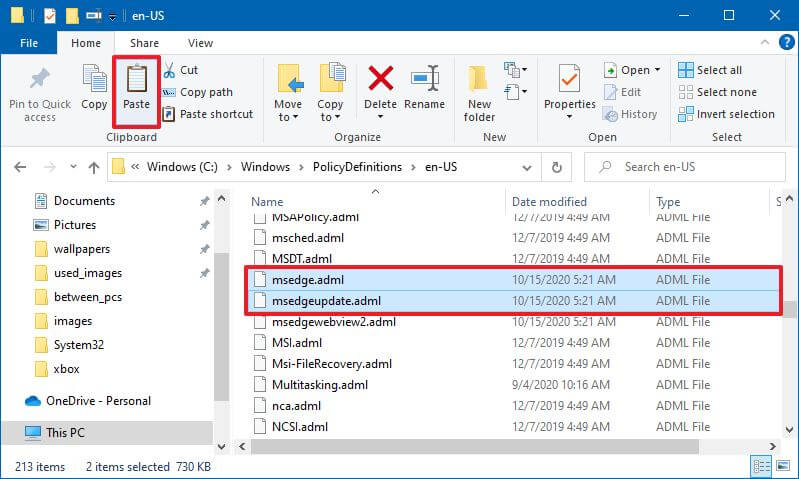This screenshot has height=479, width=799.
Task: Select msedgeupdate.adml file
Action: 514,301
